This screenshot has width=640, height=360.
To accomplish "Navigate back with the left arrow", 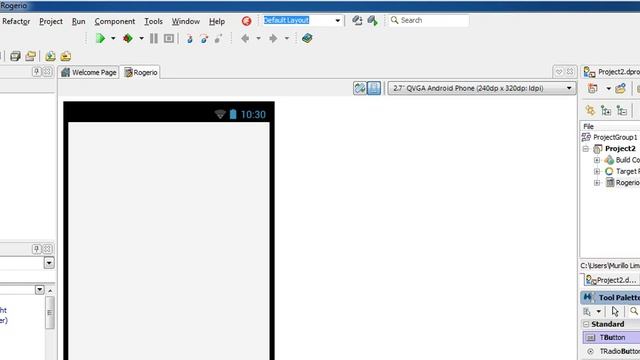I will point(245,38).
